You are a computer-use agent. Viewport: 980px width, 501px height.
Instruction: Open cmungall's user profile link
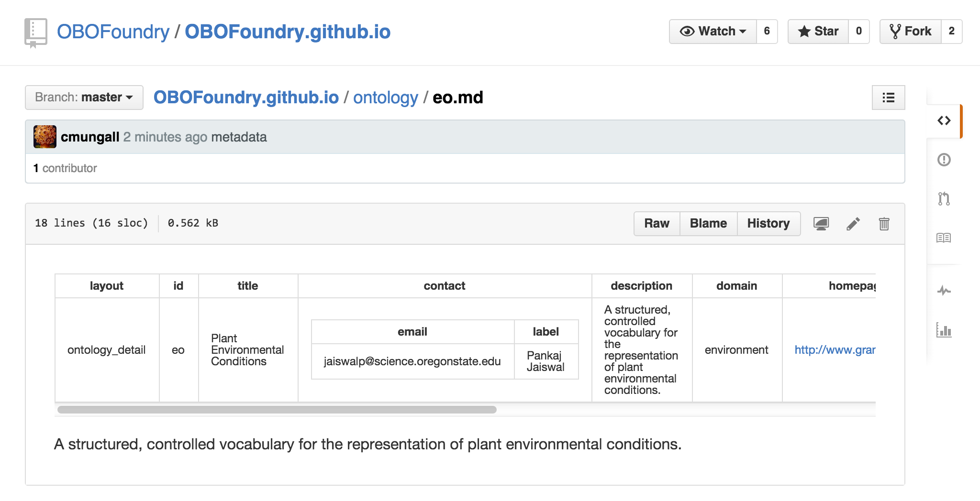coord(90,137)
